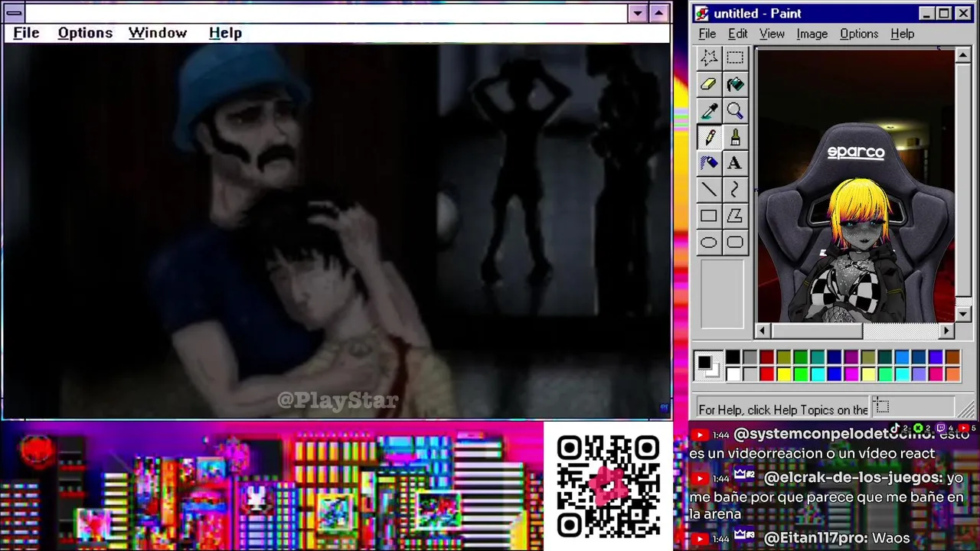This screenshot has height=551, width=980.
Task: Choose the straight Line tool in Paint
Action: coord(709,189)
